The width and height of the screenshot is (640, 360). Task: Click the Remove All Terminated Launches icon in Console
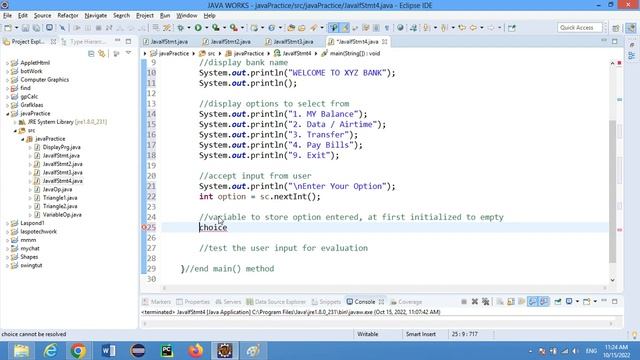point(485,302)
